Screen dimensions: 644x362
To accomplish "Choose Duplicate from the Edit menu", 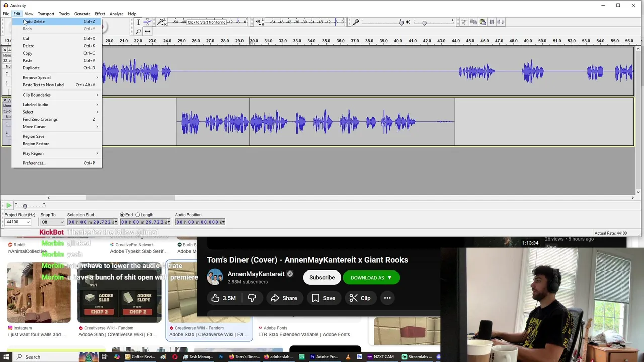I will point(57,68).
